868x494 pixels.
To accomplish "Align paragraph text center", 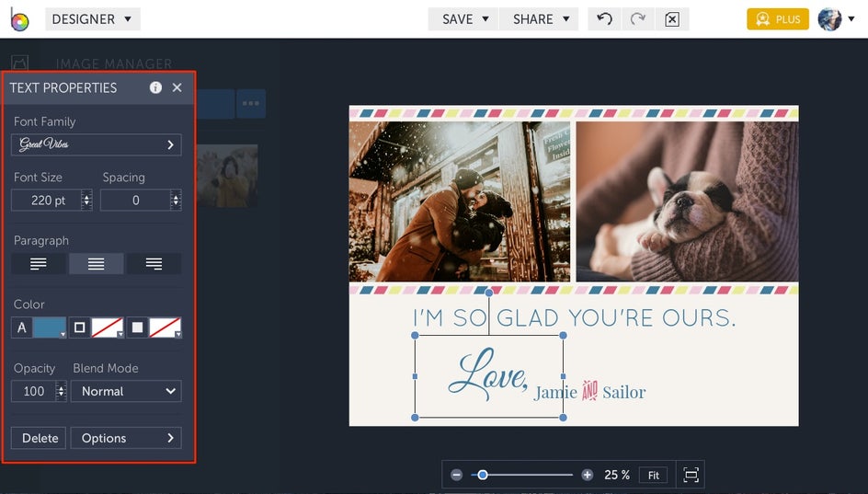I will (97, 264).
